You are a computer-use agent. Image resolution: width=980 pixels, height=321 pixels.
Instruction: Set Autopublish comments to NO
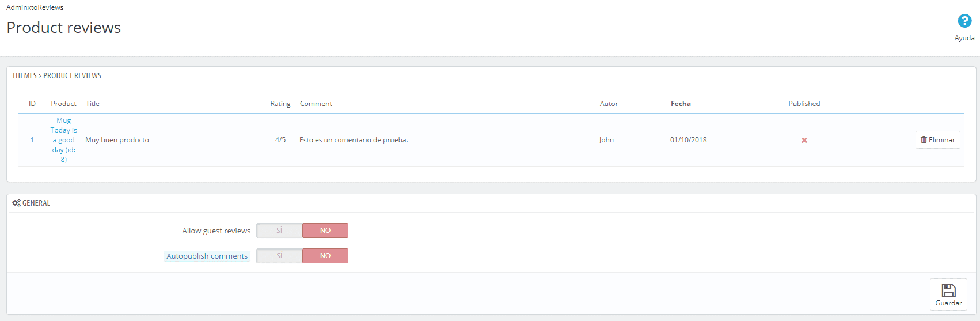(x=325, y=256)
